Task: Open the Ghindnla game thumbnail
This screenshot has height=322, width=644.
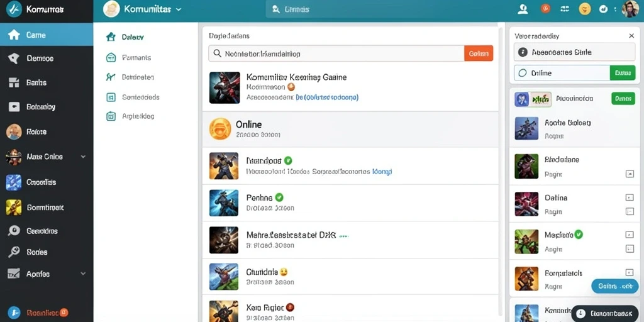Action: tap(224, 277)
